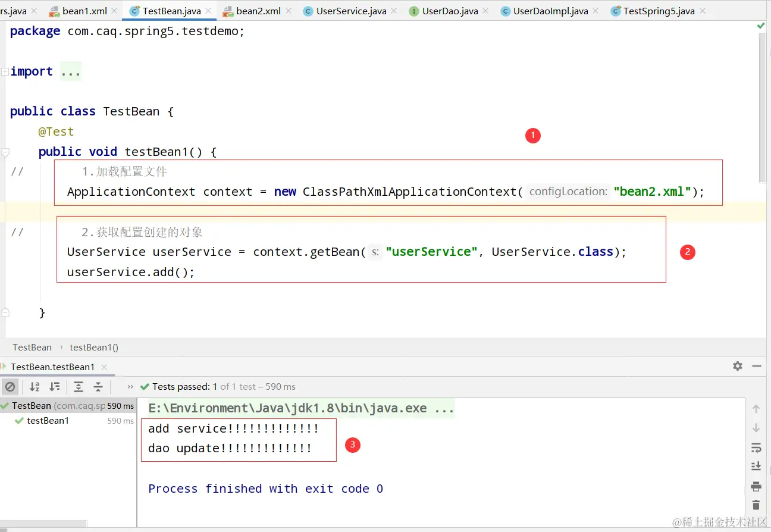The width and height of the screenshot is (771, 532).
Task: Open the TestSpring5.java tab
Action: pos(652,11)
